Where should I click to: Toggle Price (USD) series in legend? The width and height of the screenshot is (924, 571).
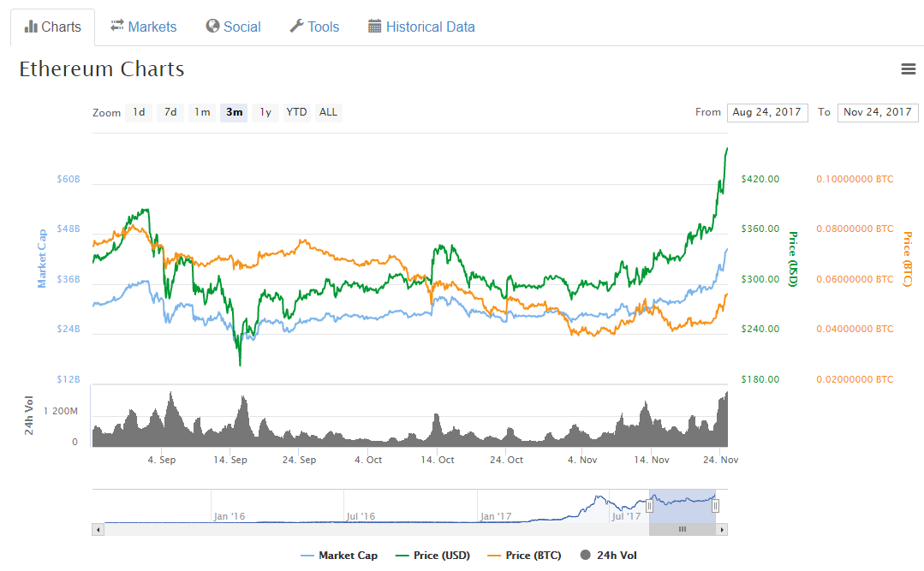point(432,556)
